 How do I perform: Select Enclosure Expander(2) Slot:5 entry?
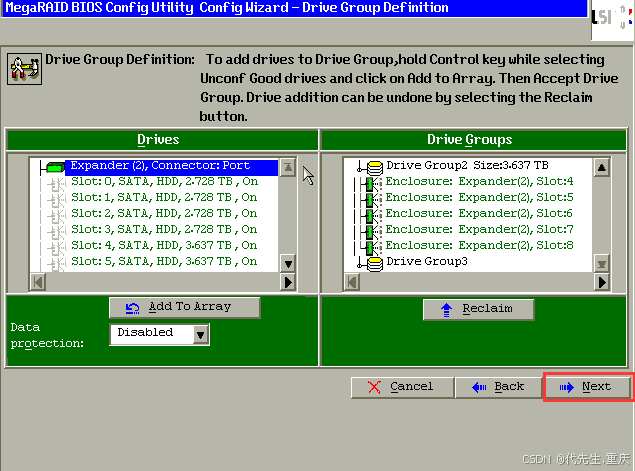point(479,198)
